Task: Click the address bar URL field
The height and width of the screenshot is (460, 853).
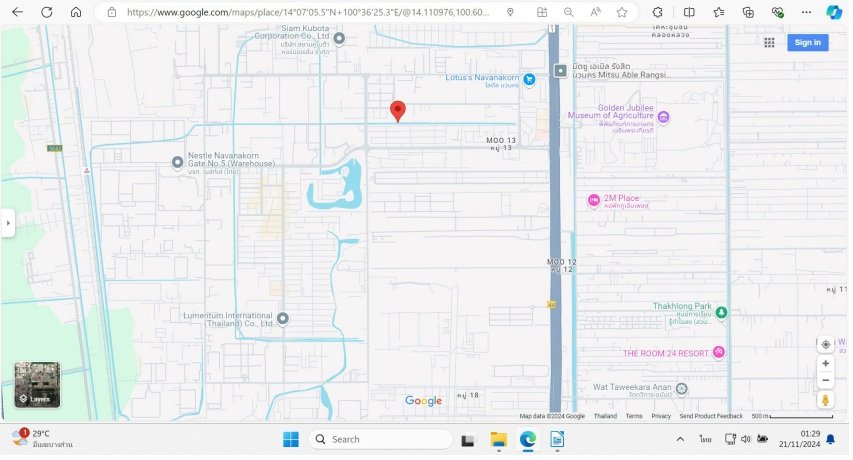Action: [307, 12]
